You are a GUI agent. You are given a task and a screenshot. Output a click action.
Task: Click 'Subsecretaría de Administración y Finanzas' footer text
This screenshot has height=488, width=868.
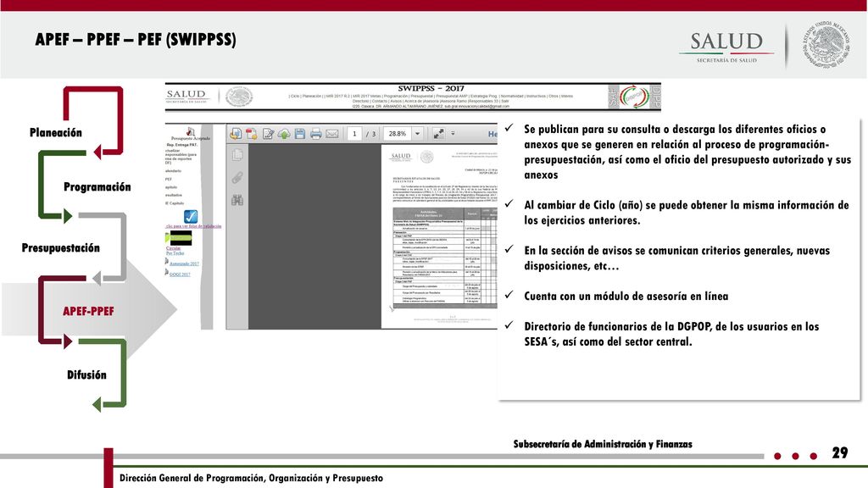603,444
